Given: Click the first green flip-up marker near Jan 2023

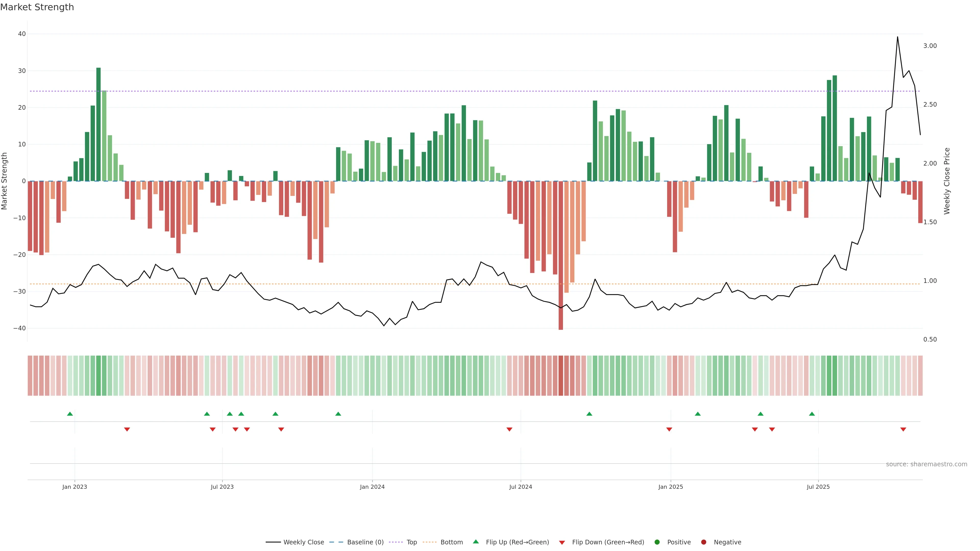Looking at the screenshot, I should [x=70, y=414].
